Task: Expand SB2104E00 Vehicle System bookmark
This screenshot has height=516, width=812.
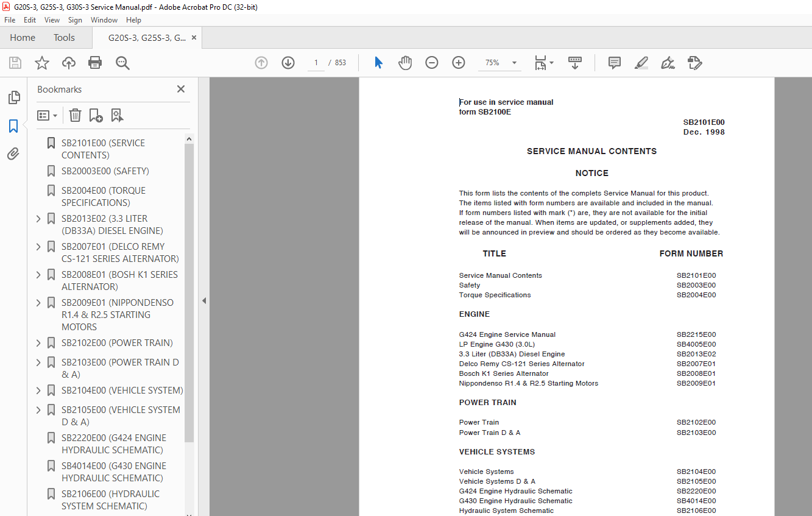Action: [x=38, y=391]
